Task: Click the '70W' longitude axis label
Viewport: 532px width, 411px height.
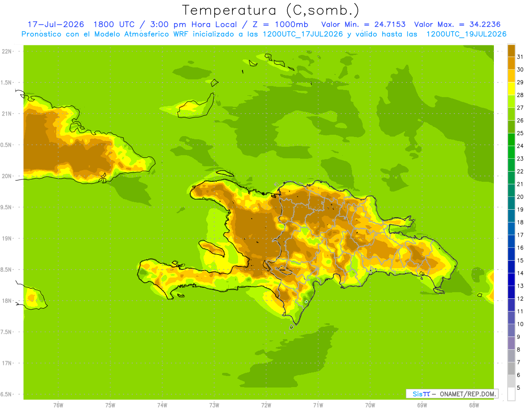Action: 370,405
